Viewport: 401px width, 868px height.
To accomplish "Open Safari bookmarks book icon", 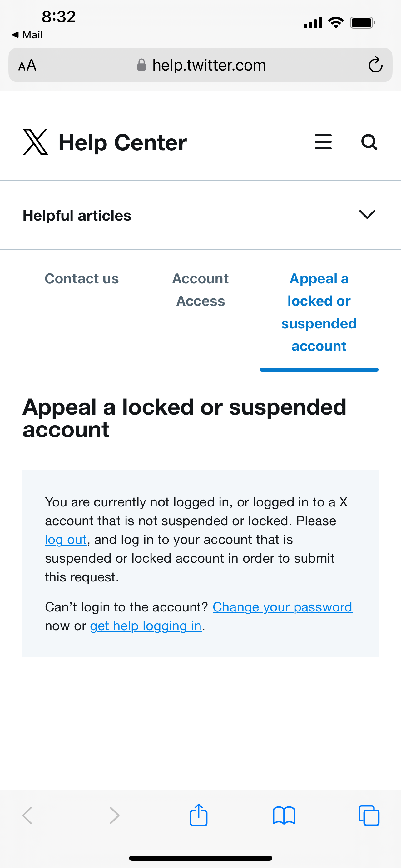I will click(284, 816).
